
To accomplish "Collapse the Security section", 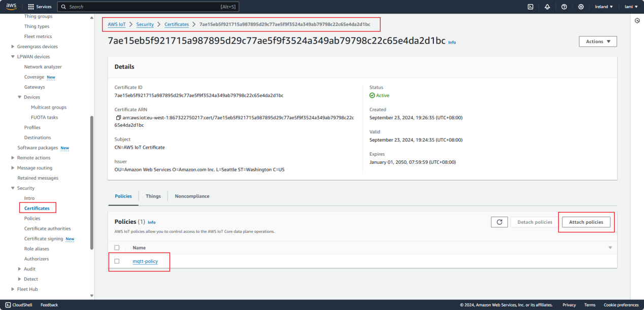I will coord(13,188).
